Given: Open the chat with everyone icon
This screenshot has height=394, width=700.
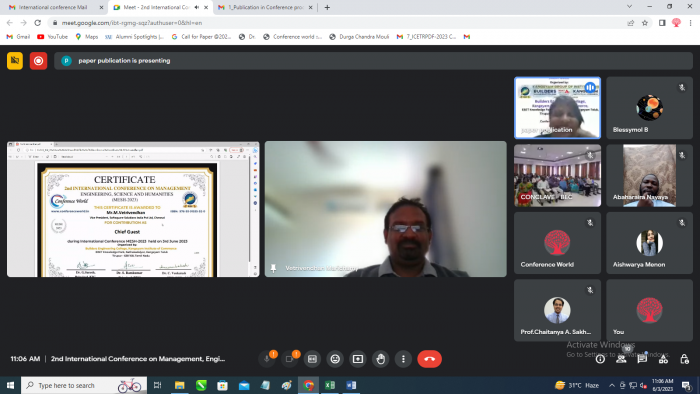Looking at the screenshot, I should click(642, 359).
